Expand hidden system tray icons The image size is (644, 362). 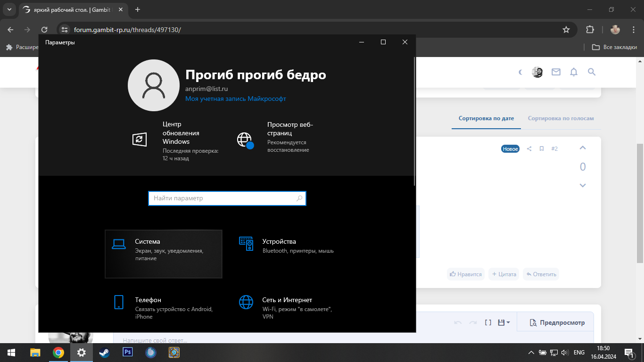point(531,353)
